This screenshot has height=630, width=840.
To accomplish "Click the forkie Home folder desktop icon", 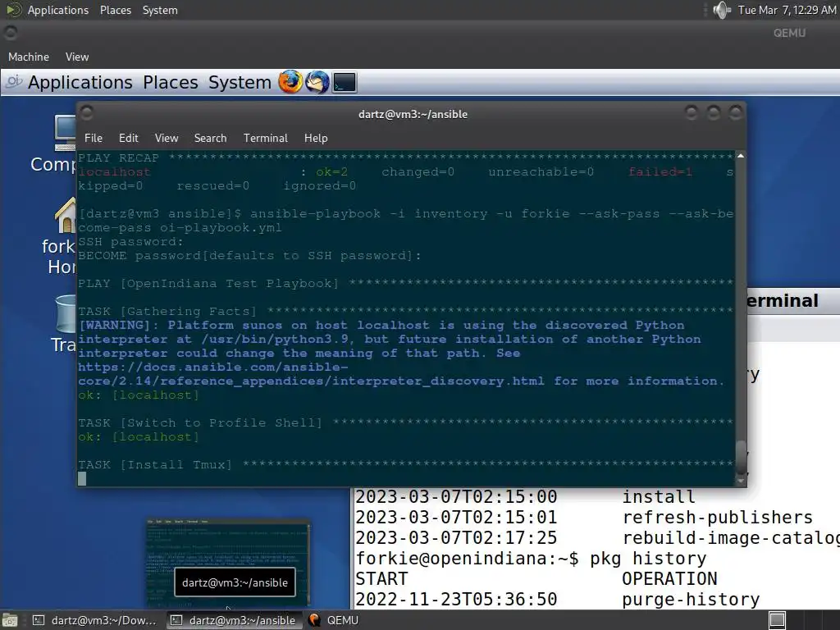I will [x=66, y=216].
